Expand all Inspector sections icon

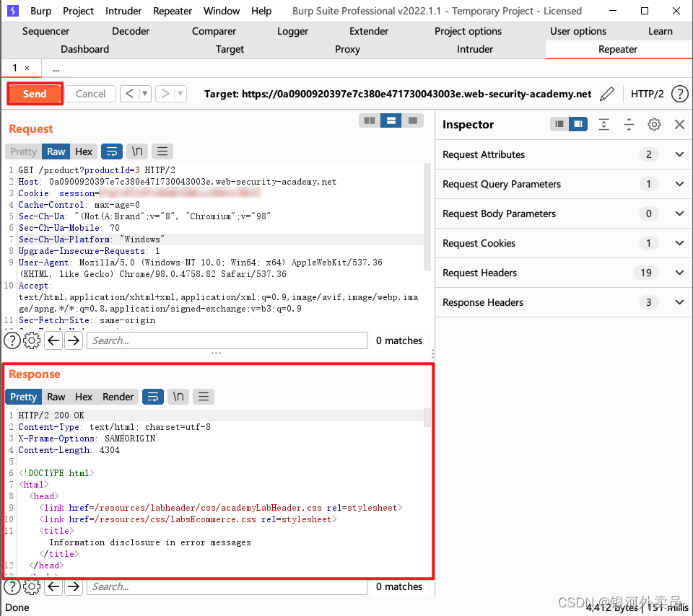point(603,125)
